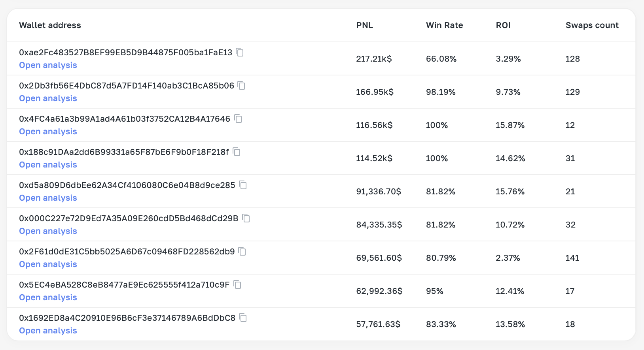Screen dimensions: 644x350
Task: Copy address of wallet with 141 swaps
Action: [x=242, y=251]
